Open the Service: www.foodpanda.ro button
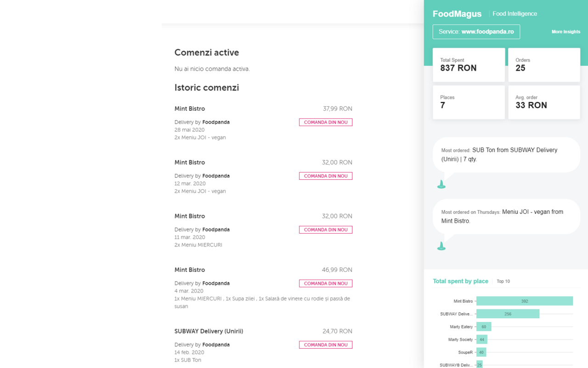Screen dimensions: 588x368 point(476,32)
